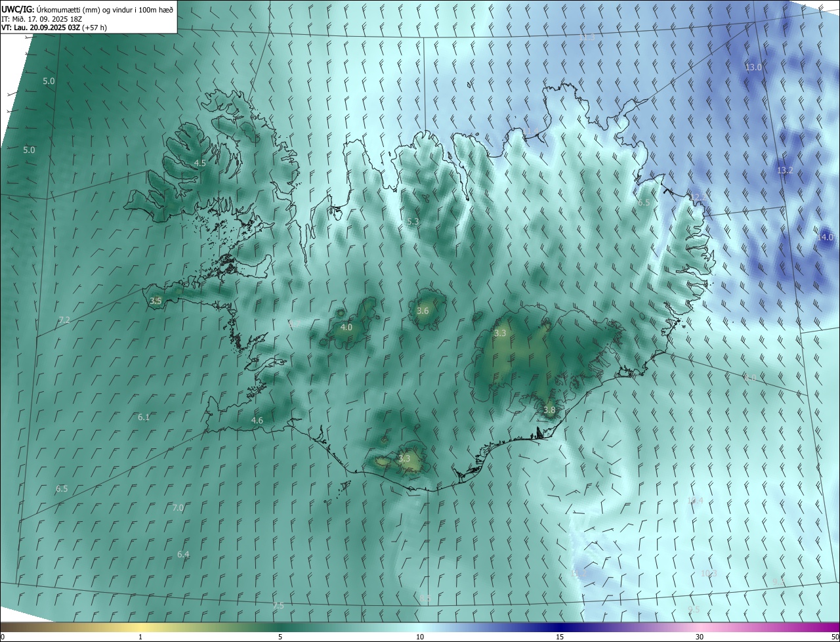Click the colorbar tick labeled 1
The image size is (840, 642).
(x=140, y=637)
